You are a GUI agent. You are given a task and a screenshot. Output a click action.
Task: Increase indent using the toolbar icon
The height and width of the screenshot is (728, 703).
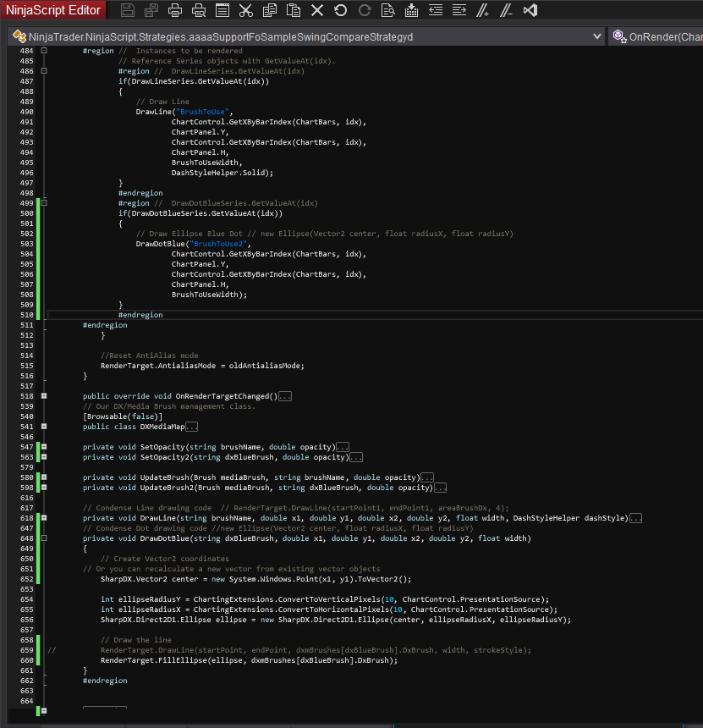459,11
